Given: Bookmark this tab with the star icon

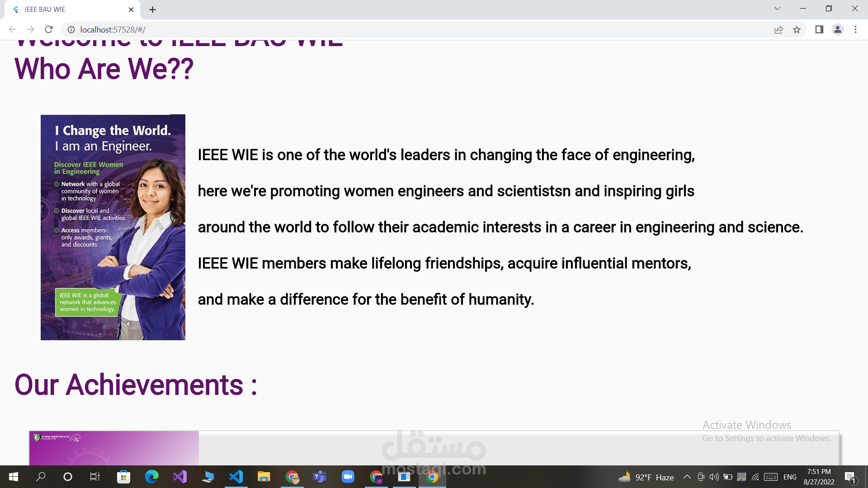Looking at the screenshot, I should coord(797,29).
